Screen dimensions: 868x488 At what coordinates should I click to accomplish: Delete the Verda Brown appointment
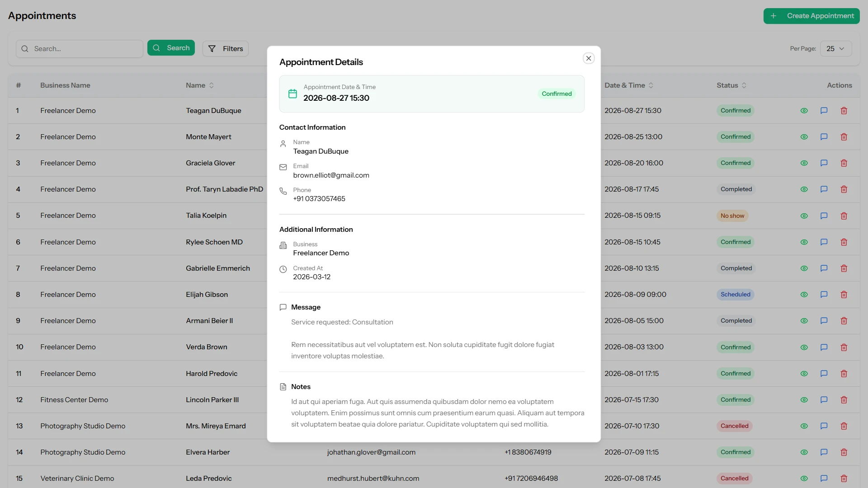click(844, 347)
